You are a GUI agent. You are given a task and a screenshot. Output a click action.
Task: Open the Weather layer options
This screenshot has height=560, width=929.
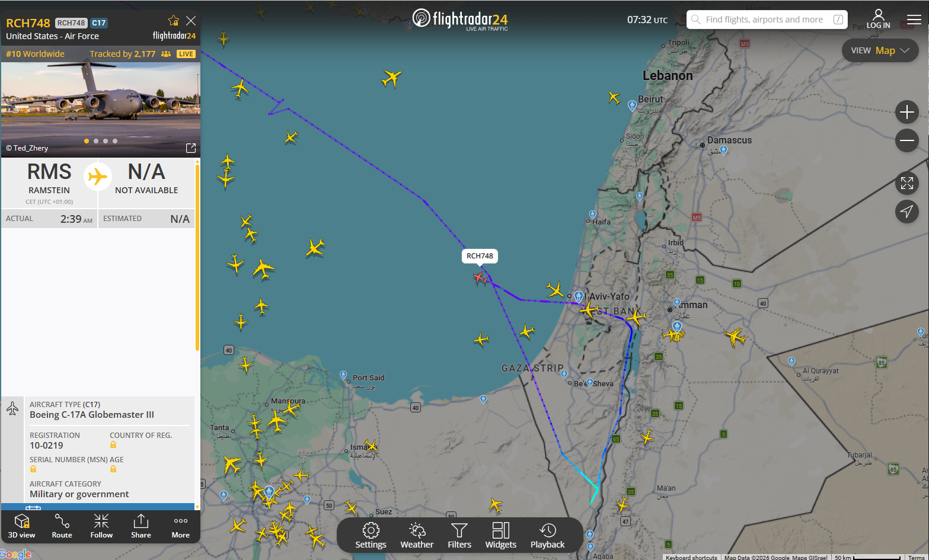coord(417,536)
